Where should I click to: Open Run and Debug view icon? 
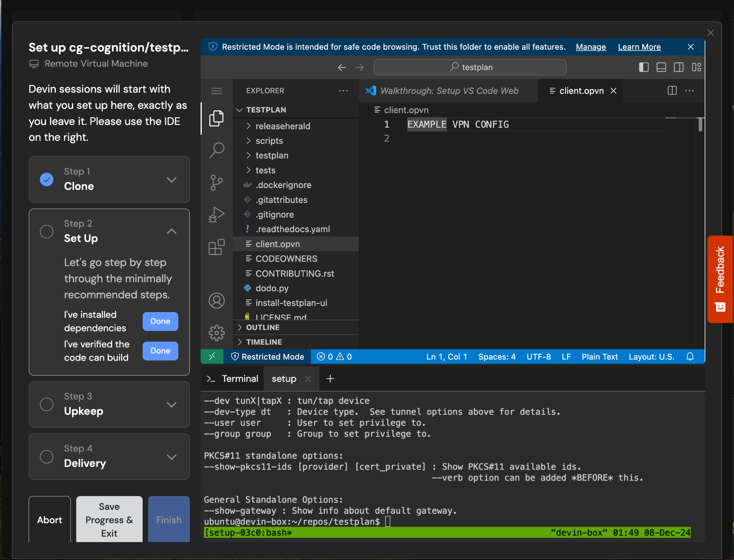pyautogui.click(x=216, y=215)
